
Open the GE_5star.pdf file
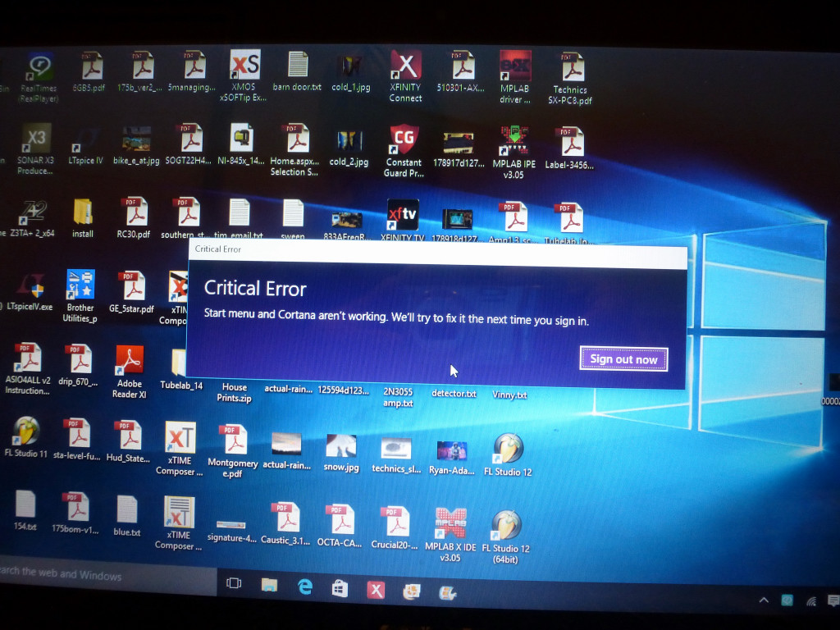[132, 293]
